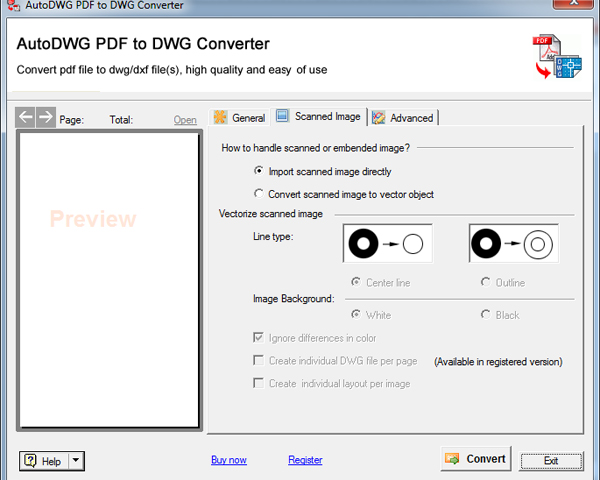Image resolution: width=600 pixels, height=480 pixels.
Task: Click the 'Total:' label
Action: tap(121, 120)
